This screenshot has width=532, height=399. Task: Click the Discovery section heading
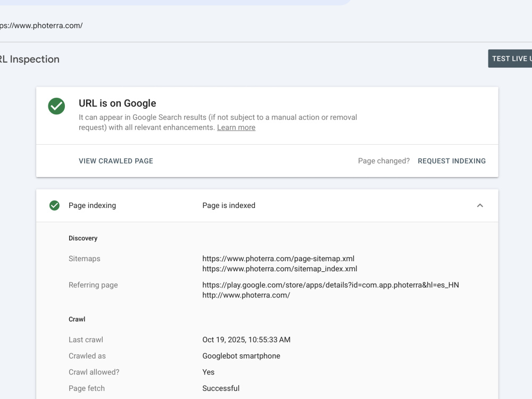click(x=83, y=238)
